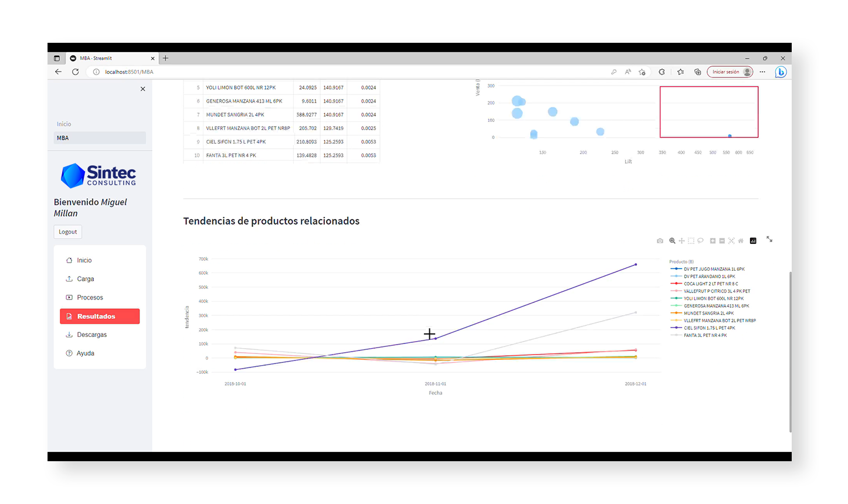Screen dimensions: 848x504
Task: Add this page to favorites
Action: [642, 72]
